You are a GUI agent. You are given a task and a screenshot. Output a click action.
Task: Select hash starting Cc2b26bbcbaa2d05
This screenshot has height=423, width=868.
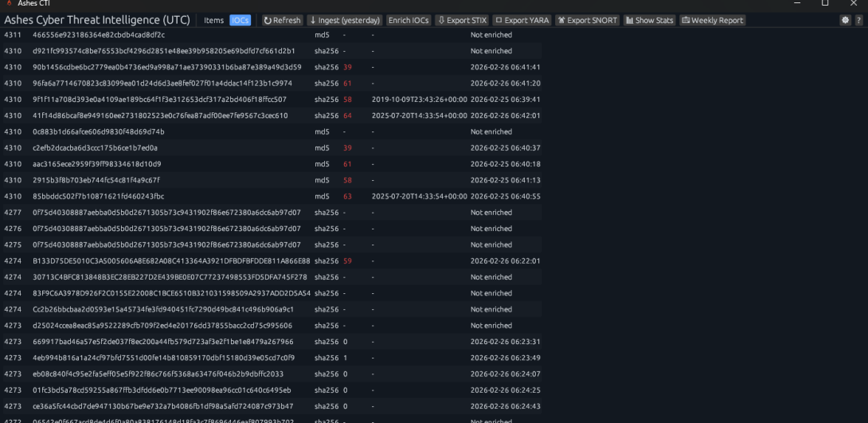click(163, 310)
